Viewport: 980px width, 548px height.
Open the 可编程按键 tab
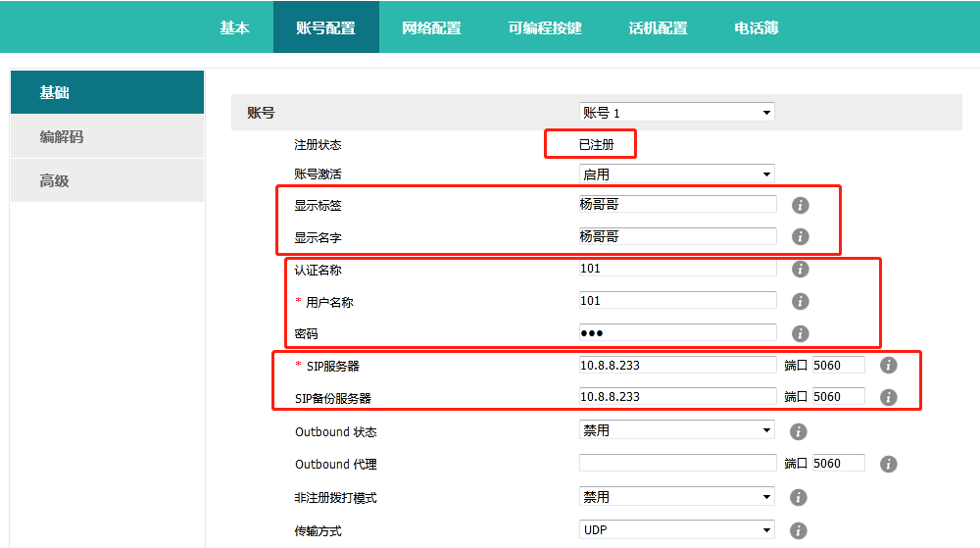(x=545, y=27)
